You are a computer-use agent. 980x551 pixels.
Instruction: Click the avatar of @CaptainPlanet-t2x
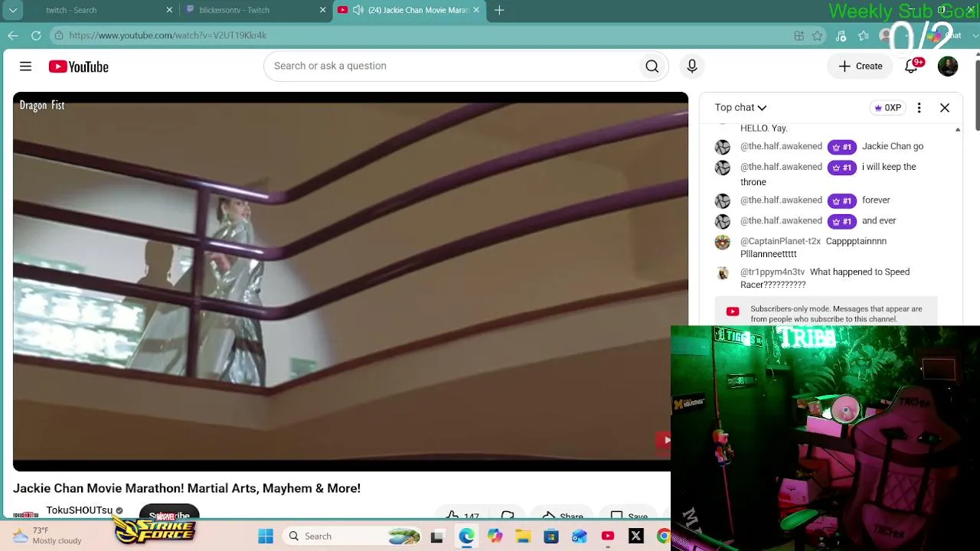(x=723, y=243)
